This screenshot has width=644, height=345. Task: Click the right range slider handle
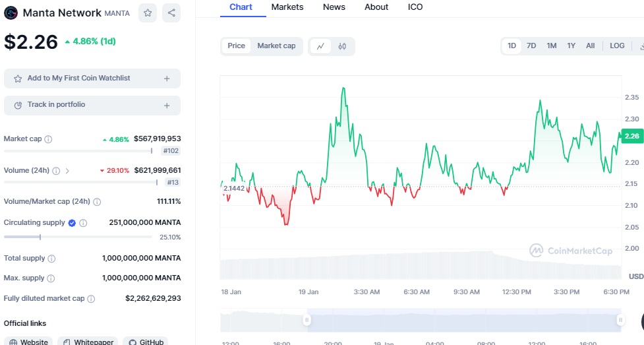click(620, 320)
